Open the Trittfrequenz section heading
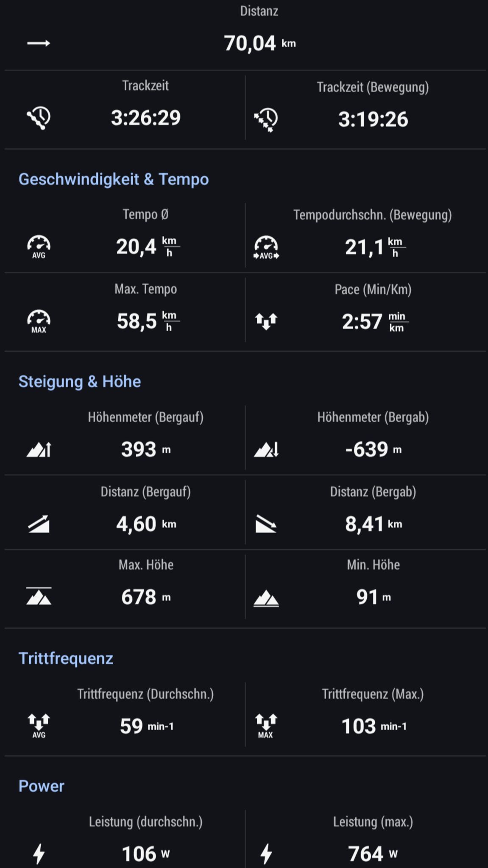This screenshot has height=868, width=488. coord(66,658)
